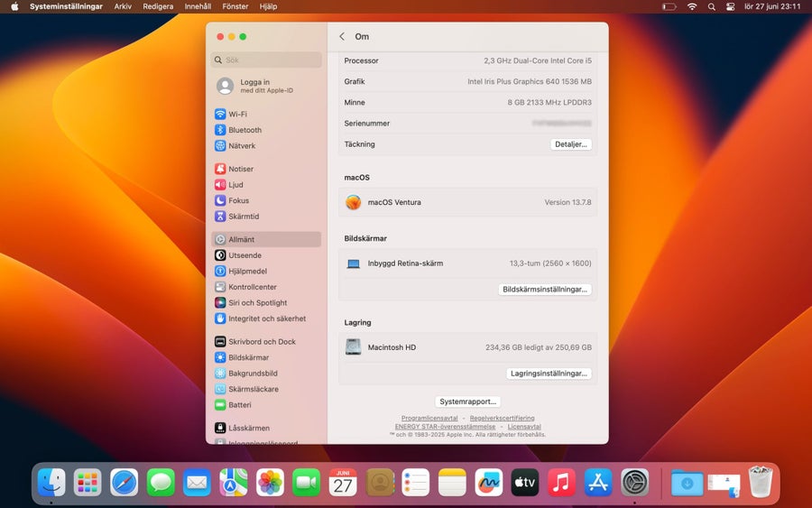Open Maps in the Dock

(234, 482)
